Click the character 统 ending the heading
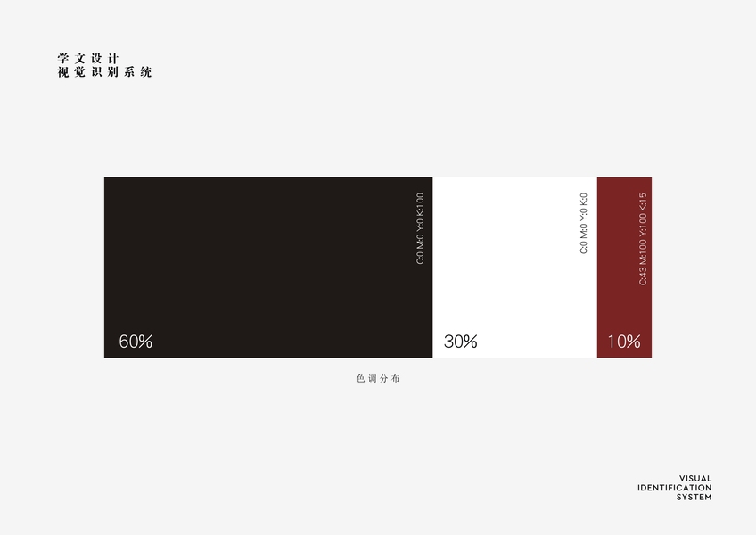 click(146, 72)
